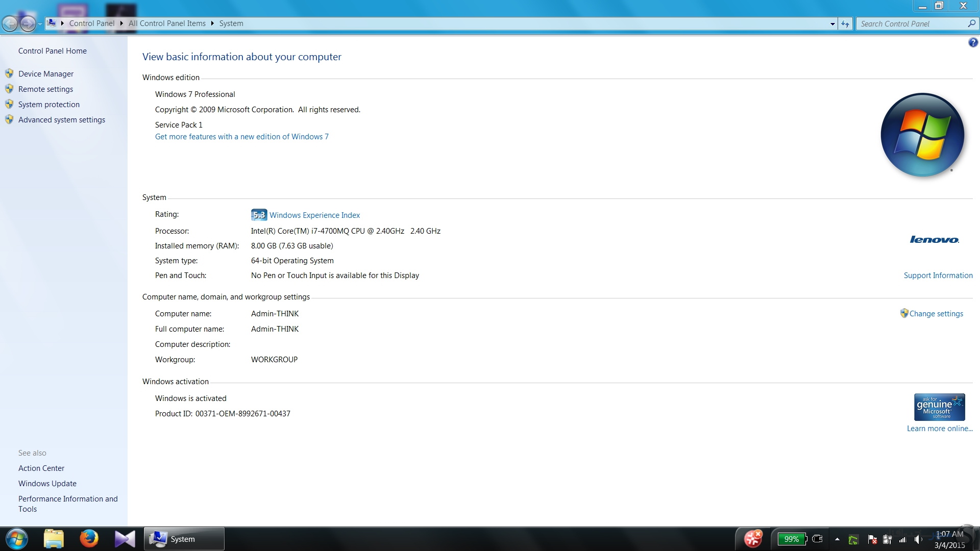The width and height of the screenshot is (980, 551).
Task: Click the WORKGROUP value
Action: pos(274,360)
